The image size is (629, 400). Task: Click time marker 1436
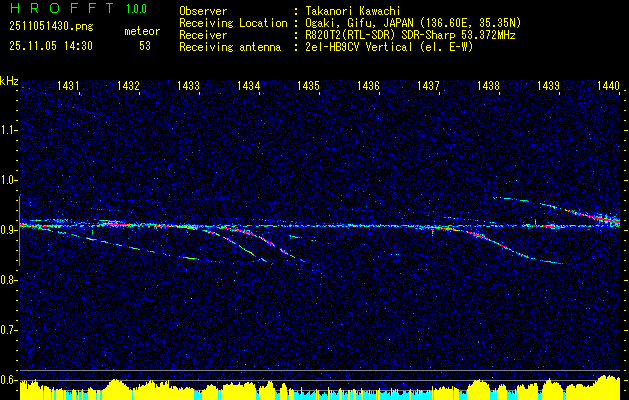pyautogui.click(x=368, y=85)
